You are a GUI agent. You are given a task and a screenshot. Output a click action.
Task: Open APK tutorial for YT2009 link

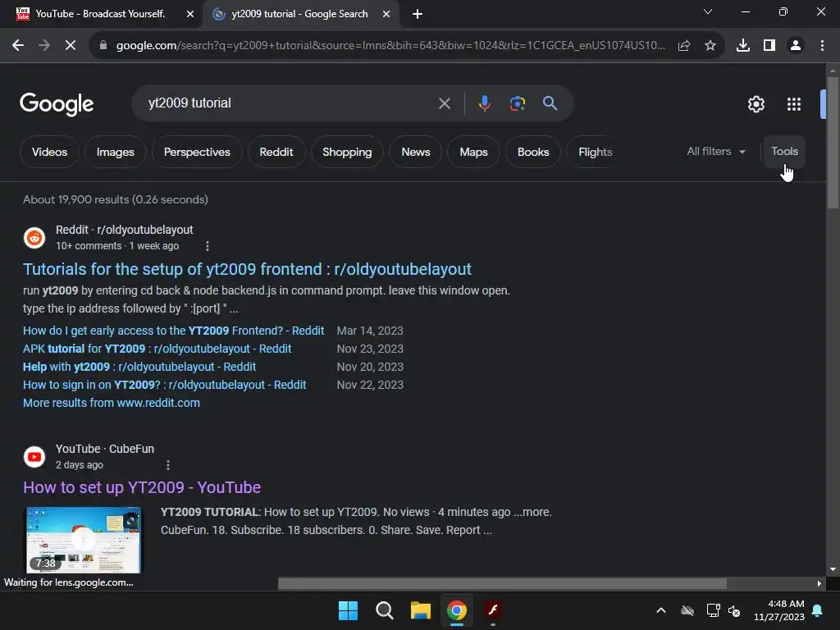(x=157, y=349)
